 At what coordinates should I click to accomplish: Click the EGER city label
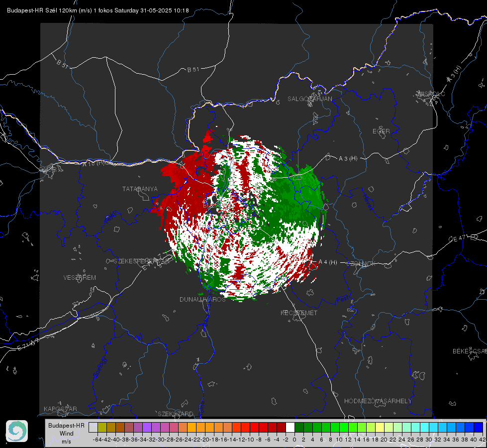tap(381, 131)
